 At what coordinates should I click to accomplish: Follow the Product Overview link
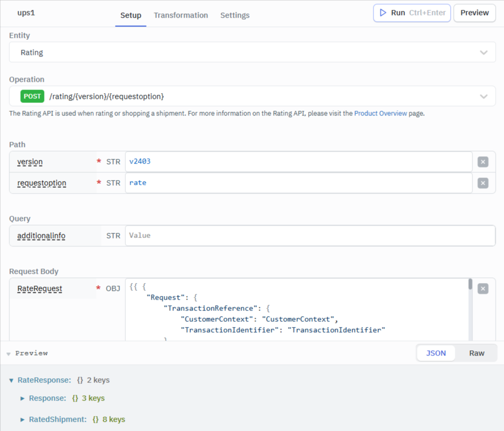(381, 113)
